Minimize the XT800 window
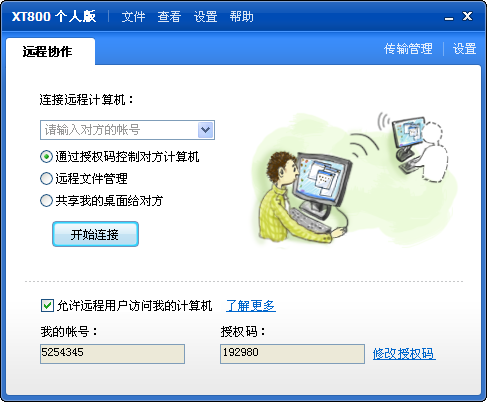The image size is (487, 402). pos(449,17)
